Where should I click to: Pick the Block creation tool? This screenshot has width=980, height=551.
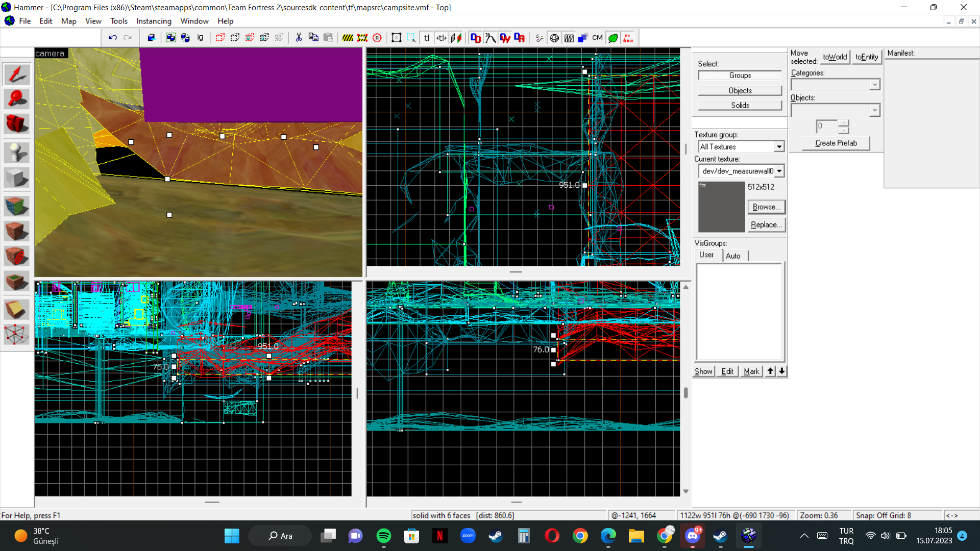(16, 177)
